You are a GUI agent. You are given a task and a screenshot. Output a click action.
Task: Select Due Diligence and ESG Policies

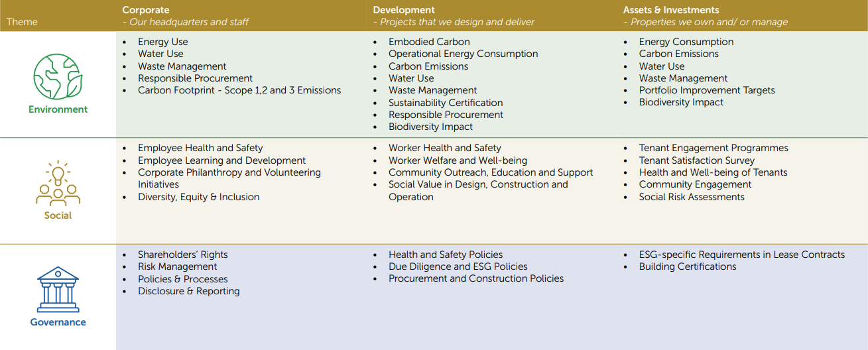coord(458,266)
